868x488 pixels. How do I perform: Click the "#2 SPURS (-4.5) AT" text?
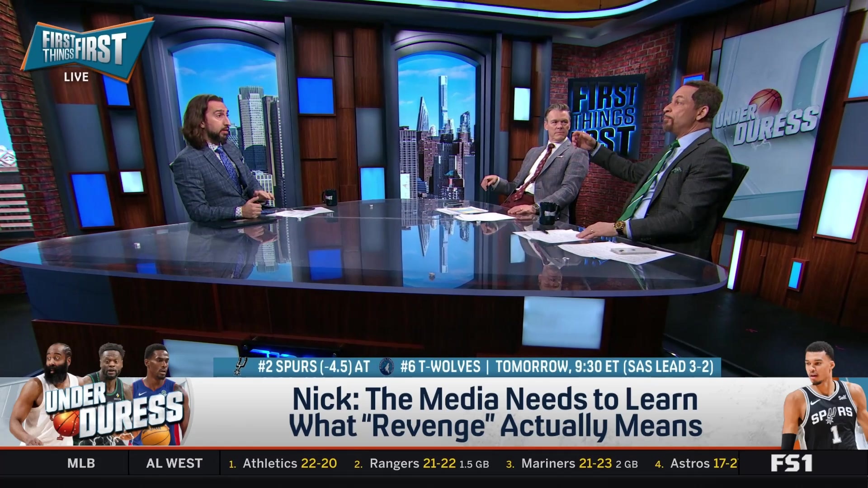[314, 366]
